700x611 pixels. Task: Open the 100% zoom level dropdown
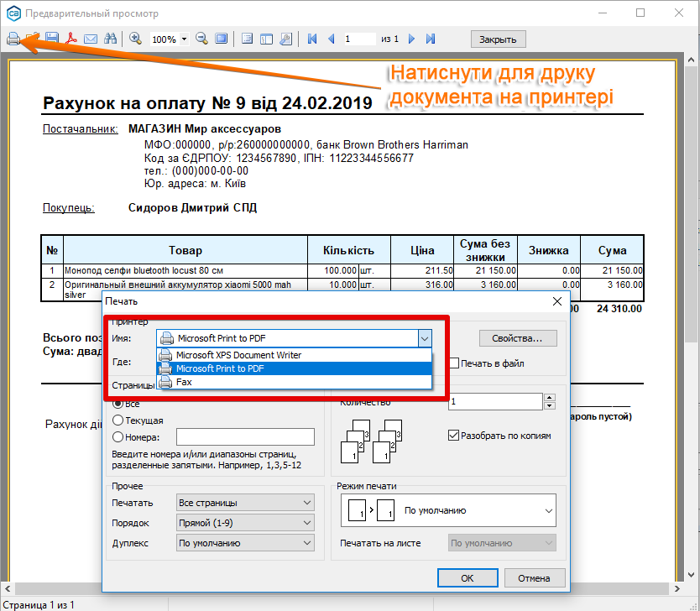click(x=184, y=39)
